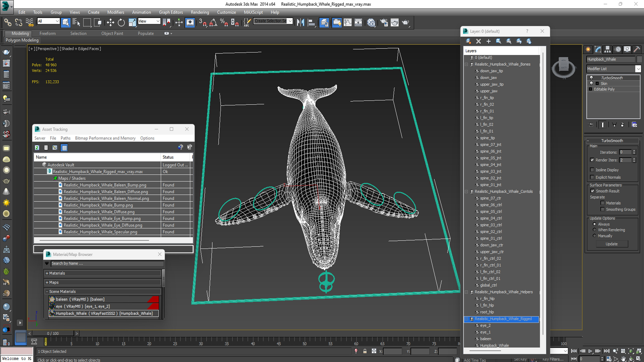Open the Create command panel tab
Image resolution: width=644 pixels, height=362 pixels.
[x=588, y=49]
